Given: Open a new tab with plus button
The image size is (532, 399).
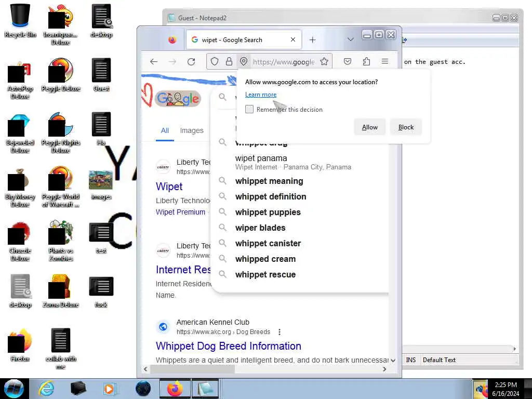Looking at the screenshot, I should point(312,39).
